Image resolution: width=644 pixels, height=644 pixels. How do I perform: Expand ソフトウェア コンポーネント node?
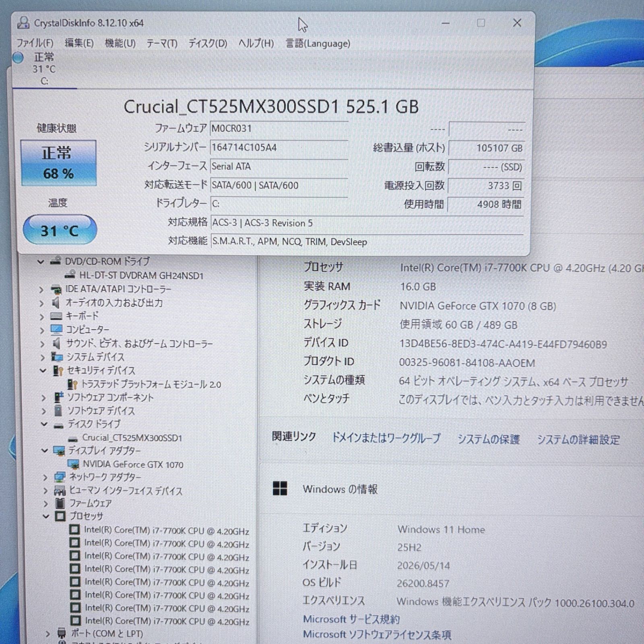(x=44, y=398)
